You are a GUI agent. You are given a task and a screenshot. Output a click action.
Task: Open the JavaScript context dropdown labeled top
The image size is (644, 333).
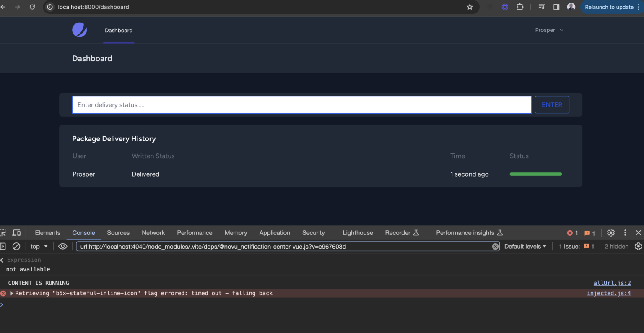pos(38,246)
